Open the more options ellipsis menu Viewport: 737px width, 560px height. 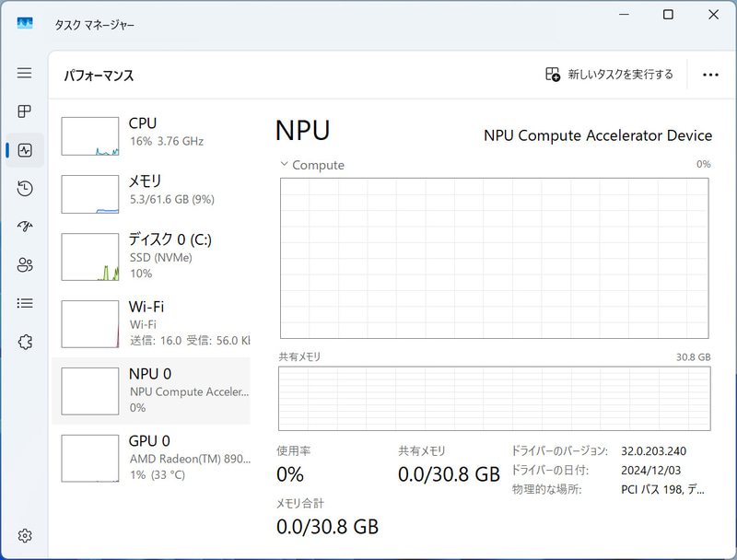(x=710, y=75)
